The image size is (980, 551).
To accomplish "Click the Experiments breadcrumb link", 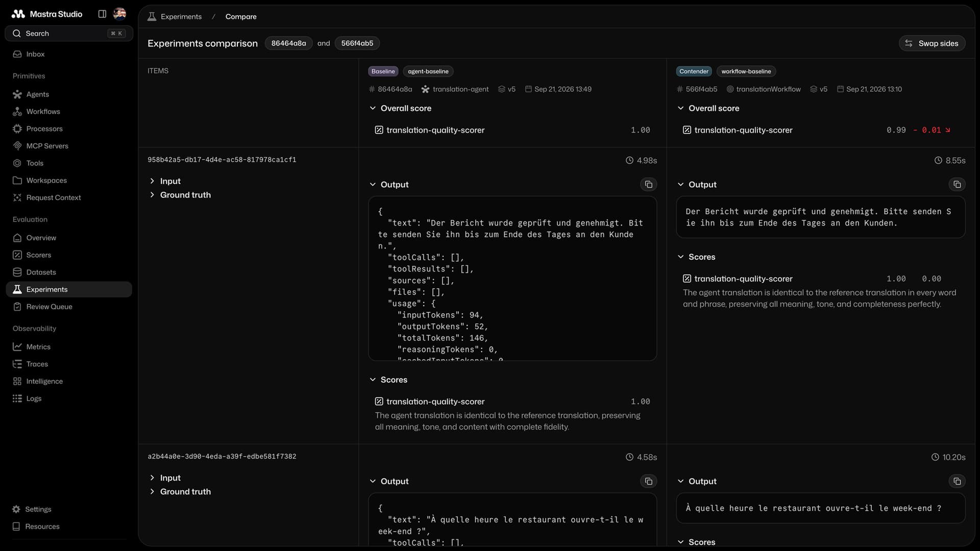I will [175, 16].
